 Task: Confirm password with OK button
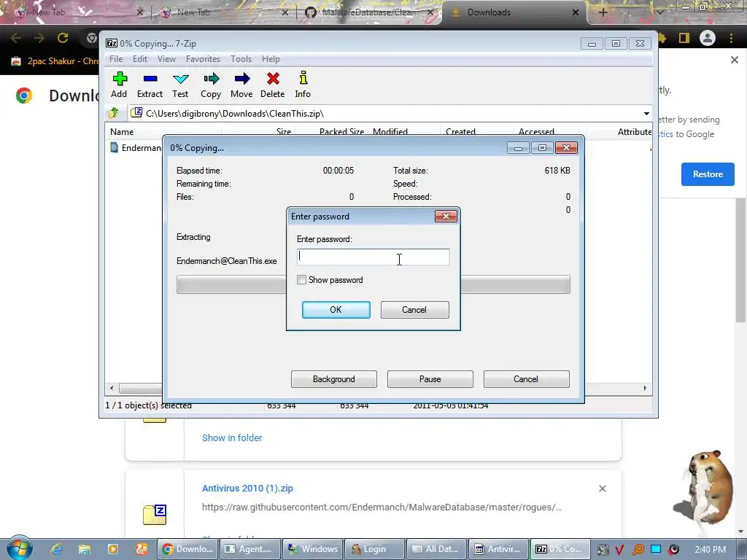(336, 309)
